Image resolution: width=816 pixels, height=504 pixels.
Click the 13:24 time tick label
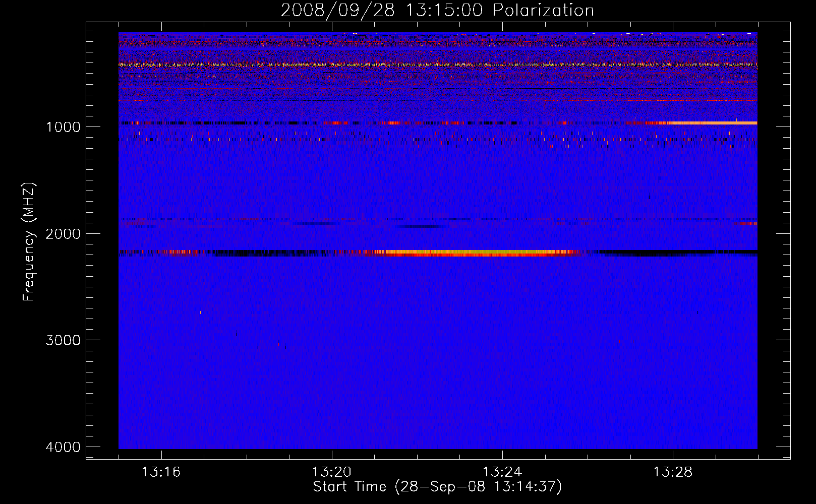[502, 472]
